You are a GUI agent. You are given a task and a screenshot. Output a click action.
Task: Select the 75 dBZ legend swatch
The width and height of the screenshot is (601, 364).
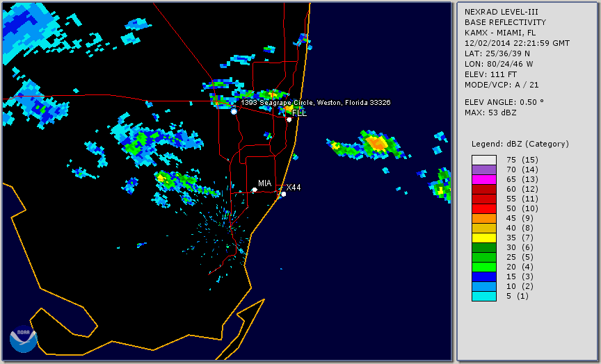tap(484, 160)
